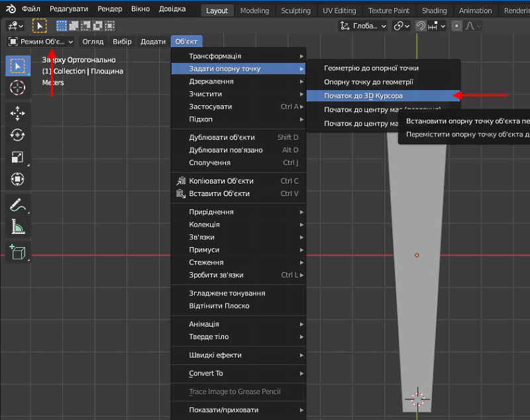Open the Додати header menu
Screen dimensions: 530x420
tap(153, 42)
